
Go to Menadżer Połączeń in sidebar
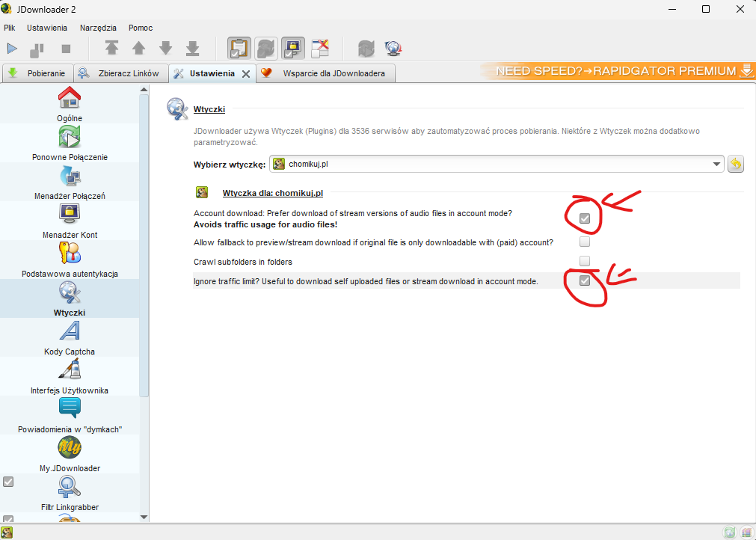[x=70, y=182]
